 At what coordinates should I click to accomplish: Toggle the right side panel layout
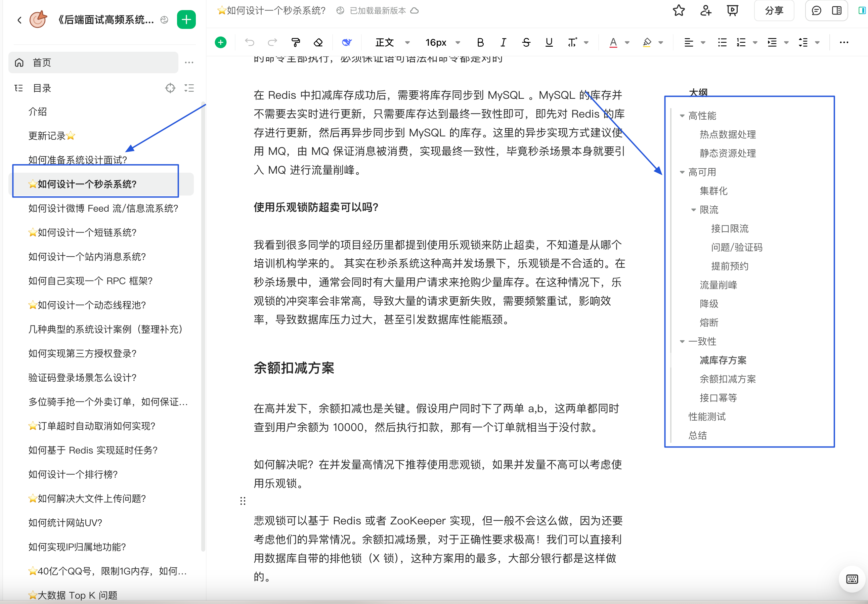pyautogui.click(x=837, y=11)
